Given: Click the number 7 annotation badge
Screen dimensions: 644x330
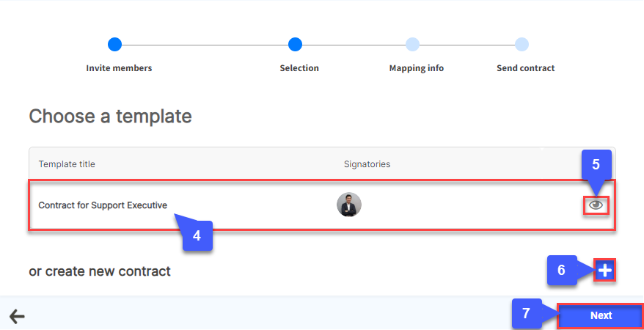Looking at the screenshot, I should (526, 313).
